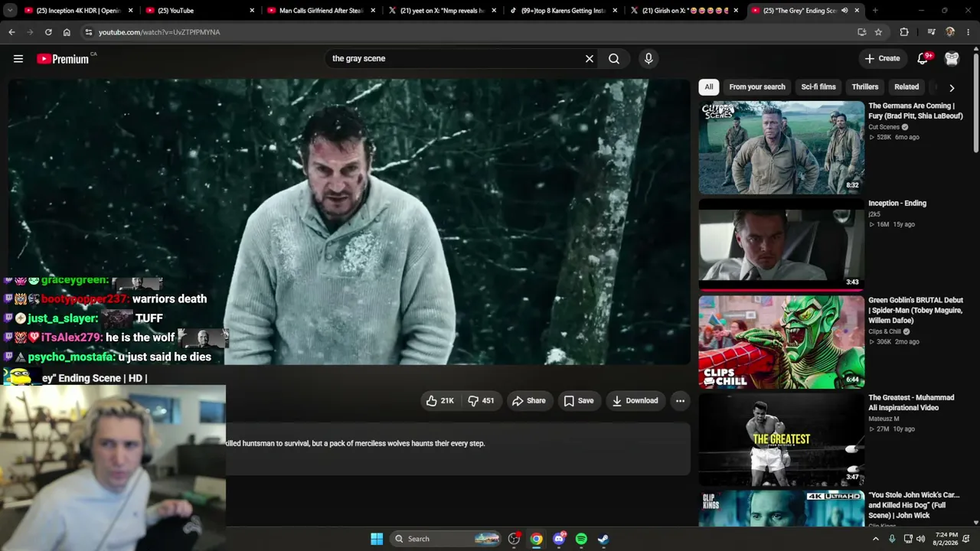Select the 'From your search' chip
Screen dimensions: 980x551
(757, 87)
